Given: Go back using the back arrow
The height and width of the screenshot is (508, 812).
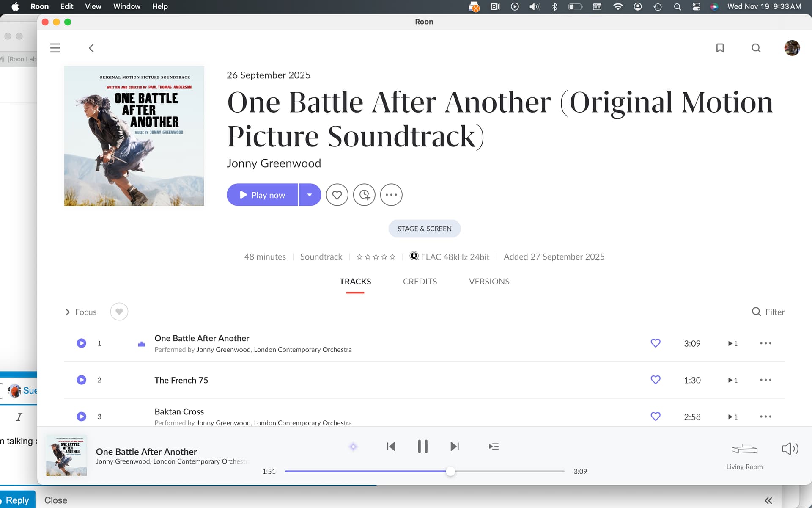Looking at the screenshot, I should tap(91, 48).
